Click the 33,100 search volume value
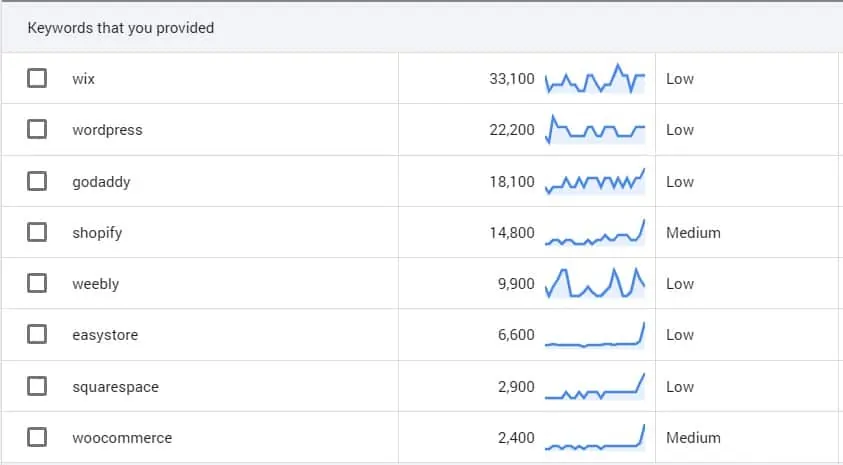This screenshot has width=843, height=465. (512, 79)
